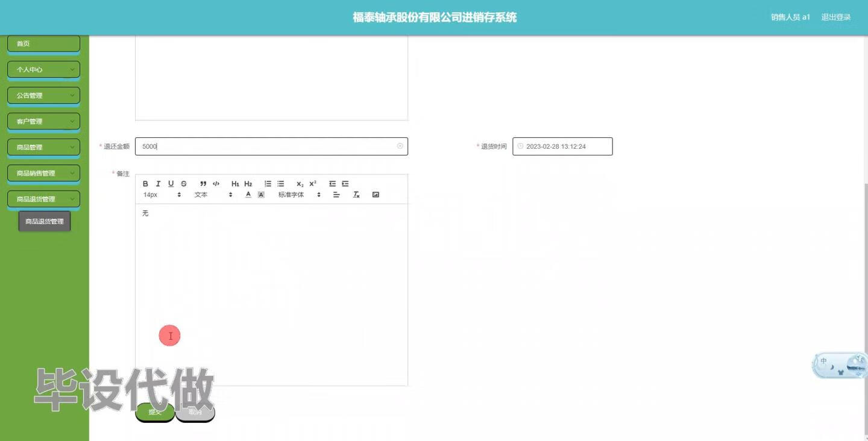Screen dimensions: 868x441
Task: Click the system title 福泰轴承股份有限公司进销存系统
Action: [x=435, y=17]
